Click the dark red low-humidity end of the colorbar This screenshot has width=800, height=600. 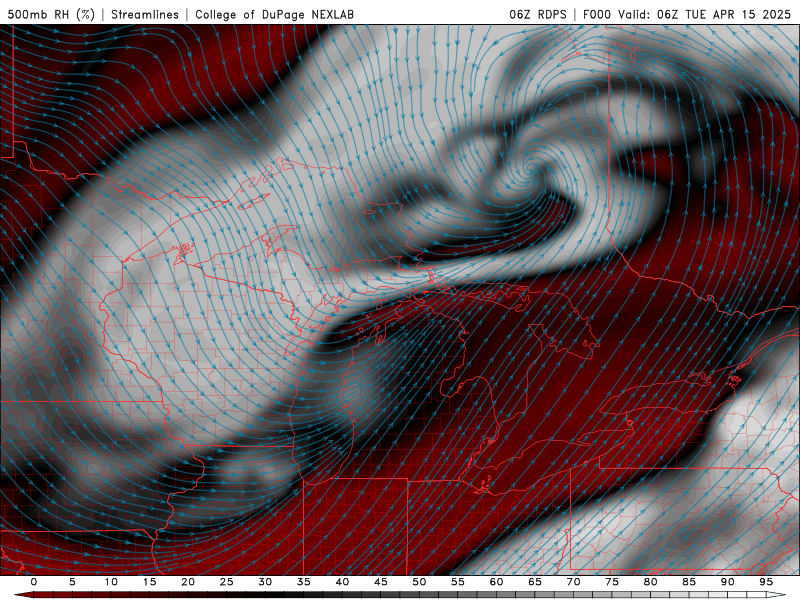pyautogui.click(x=23, y=595)
